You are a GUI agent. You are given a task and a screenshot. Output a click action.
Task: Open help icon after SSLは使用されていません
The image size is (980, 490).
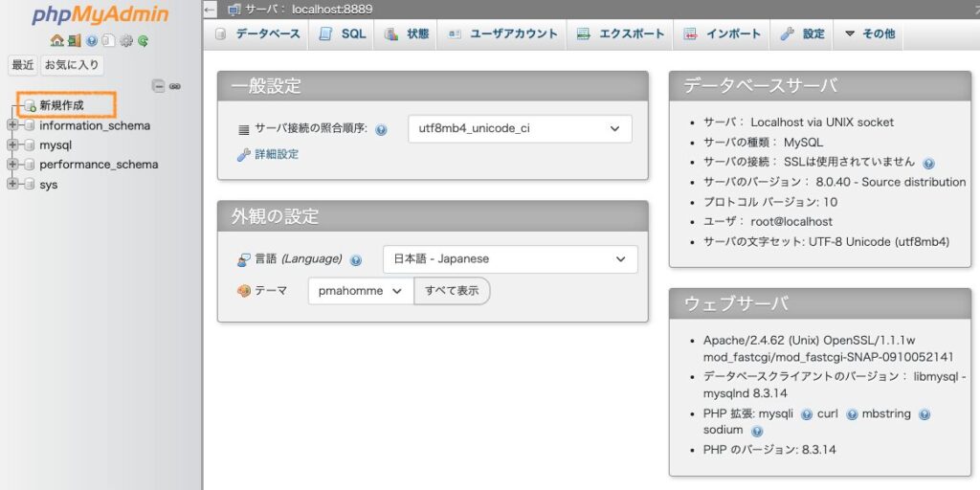(x=928, y=163)
